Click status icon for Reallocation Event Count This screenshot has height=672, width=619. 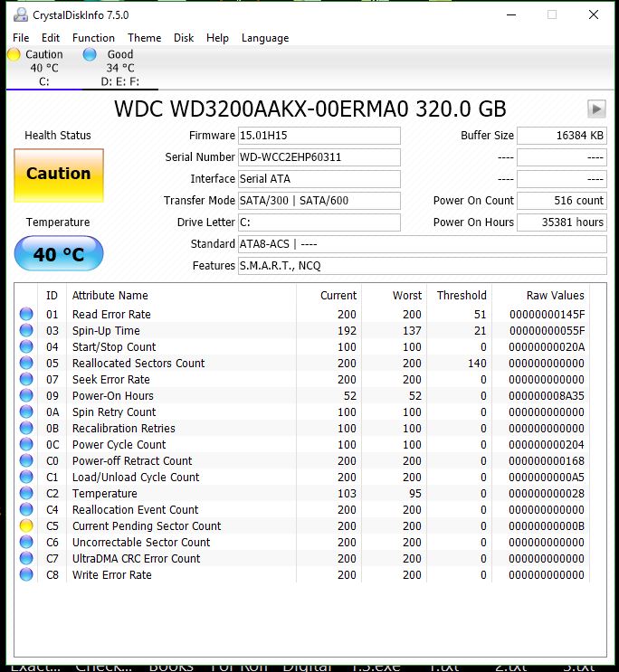[x=26, y=509]
